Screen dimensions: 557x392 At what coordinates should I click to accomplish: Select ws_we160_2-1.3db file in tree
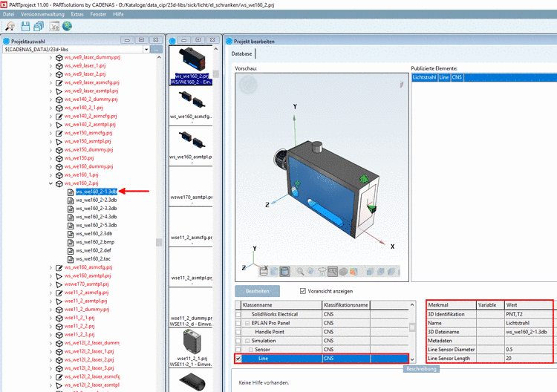pos(97,192)
